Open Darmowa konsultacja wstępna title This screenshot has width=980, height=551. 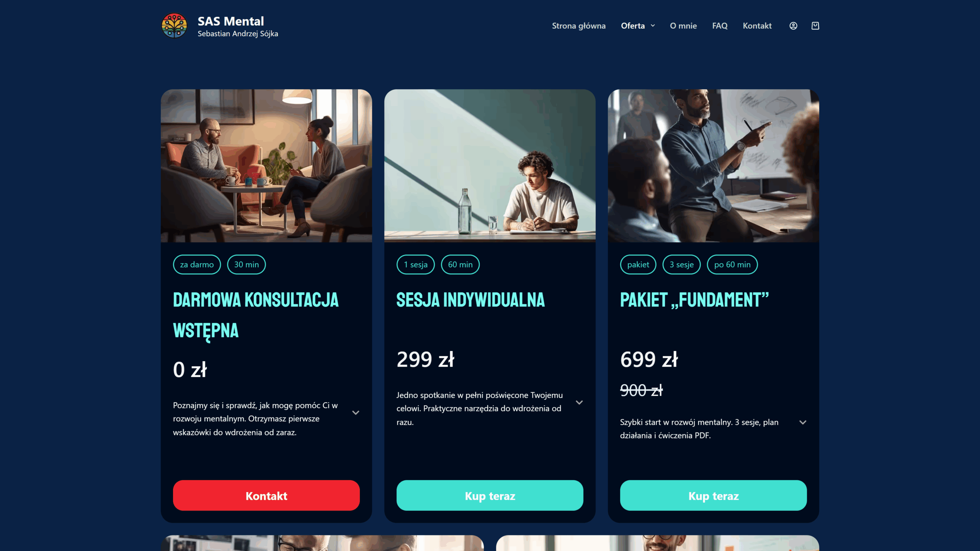256,315
